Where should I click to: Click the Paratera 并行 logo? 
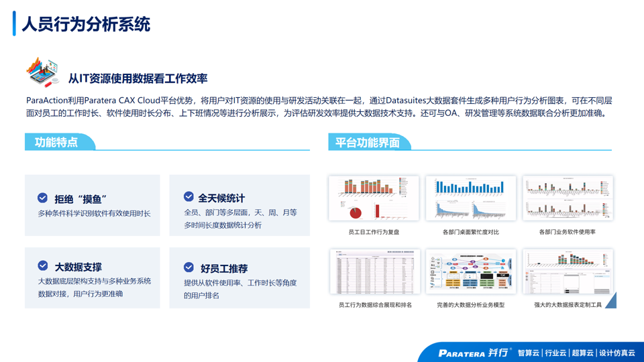pyautogui.click(x=474, y=353)
